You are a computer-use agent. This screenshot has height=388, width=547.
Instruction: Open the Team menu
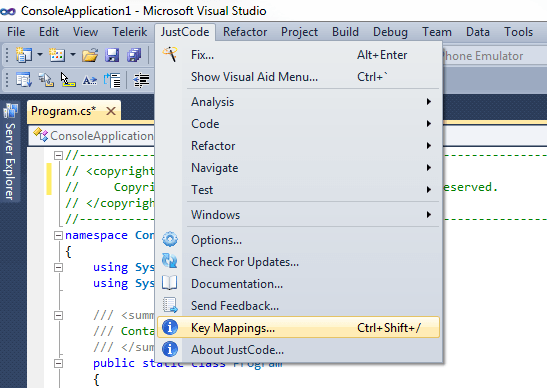(x=437, y=32)
